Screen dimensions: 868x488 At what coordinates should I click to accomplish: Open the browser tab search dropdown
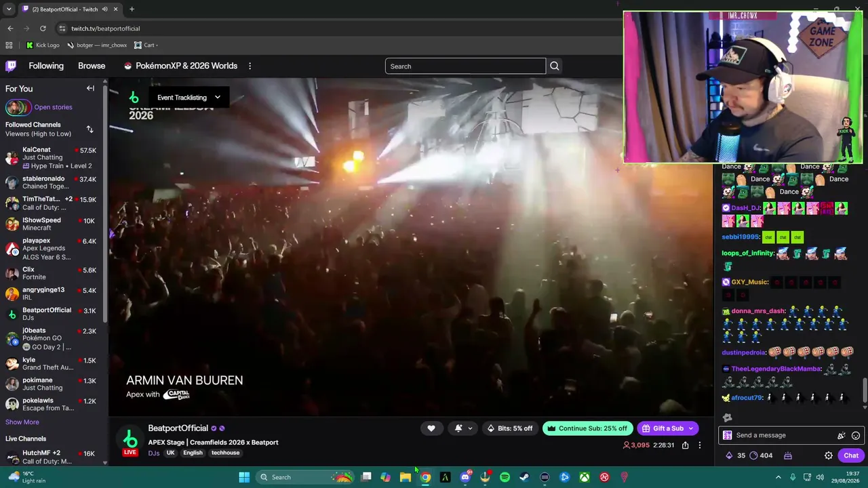9,9
